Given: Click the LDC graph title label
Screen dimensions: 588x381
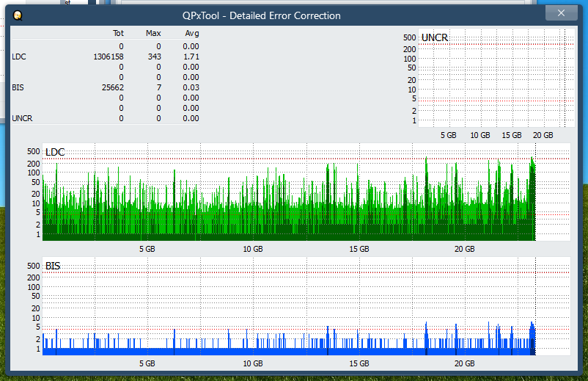Looking at the screenshot, I should (55, 152).
